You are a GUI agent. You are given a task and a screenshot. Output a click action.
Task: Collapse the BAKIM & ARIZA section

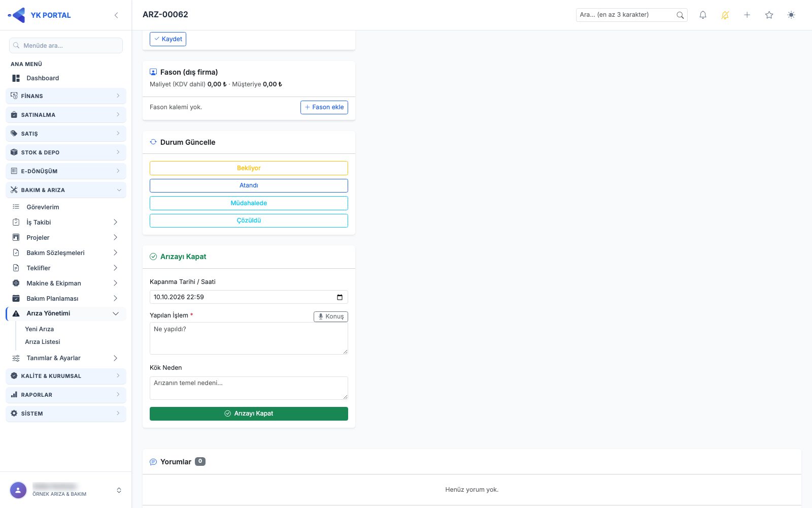(x=66, y=190)
